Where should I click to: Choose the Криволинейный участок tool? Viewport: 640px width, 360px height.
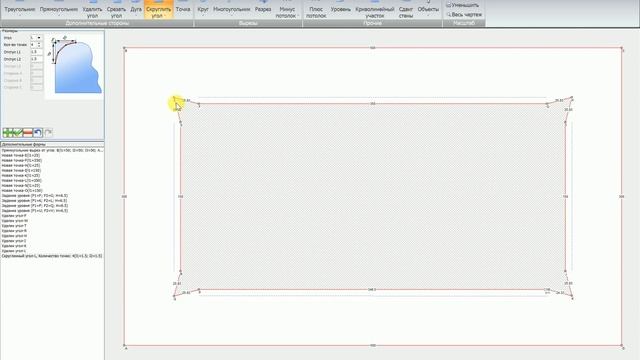[x=375, y=10]
